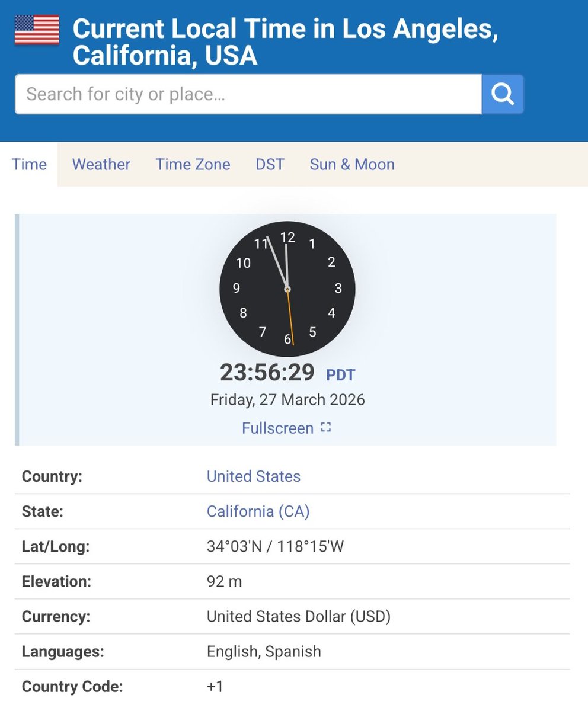This screenshot has height=711, width=588.
Task: Follow the United States country link
Action: 254,476
